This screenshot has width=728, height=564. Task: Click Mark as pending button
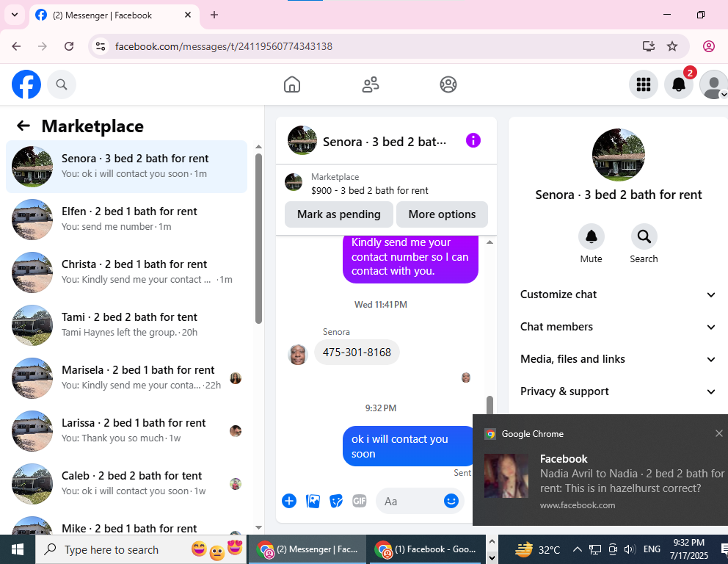click(x=339, y=214)
